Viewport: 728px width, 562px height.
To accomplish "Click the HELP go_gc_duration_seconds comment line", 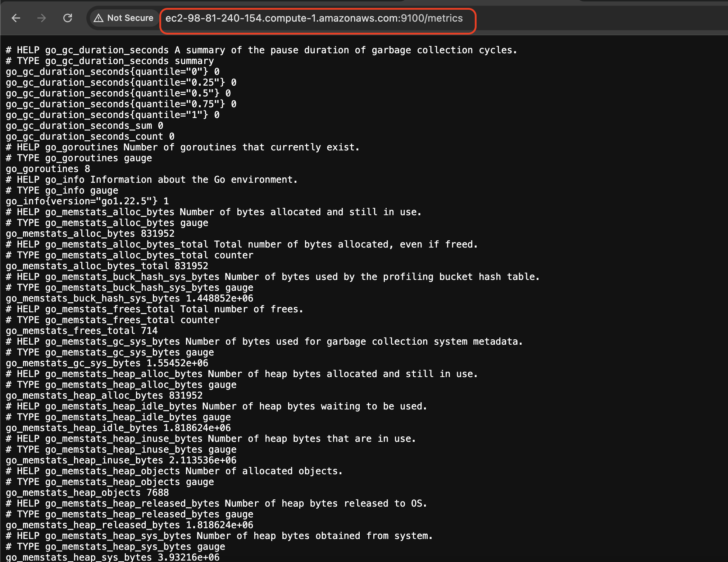I will point(261,50).
